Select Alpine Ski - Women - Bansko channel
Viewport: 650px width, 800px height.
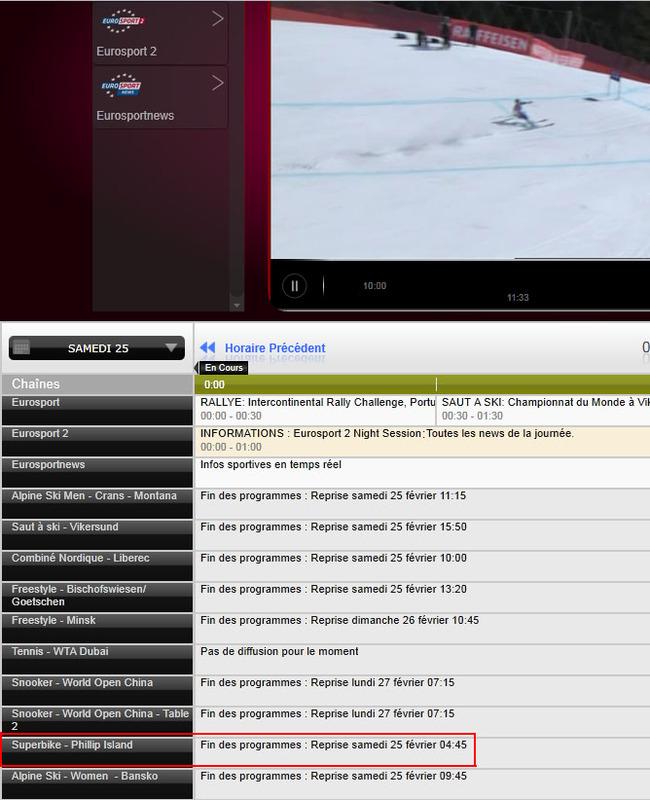click(97, 784)
